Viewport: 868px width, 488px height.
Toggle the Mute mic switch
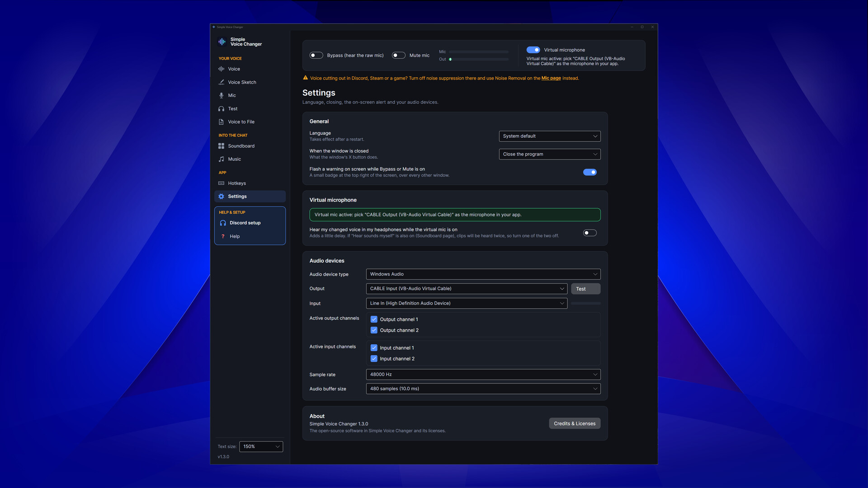(x=398, y=55)
